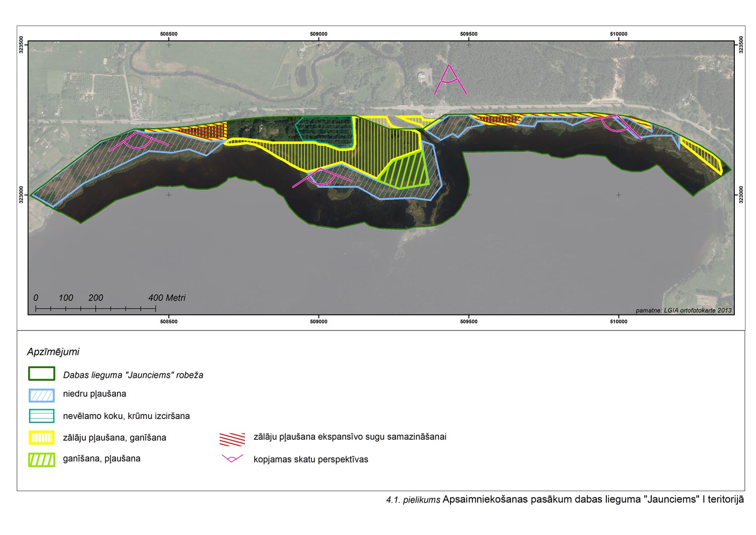Click the 'Apzīmējumi' legend heading
Screen dimensions: 756x535
click(53, 352)
